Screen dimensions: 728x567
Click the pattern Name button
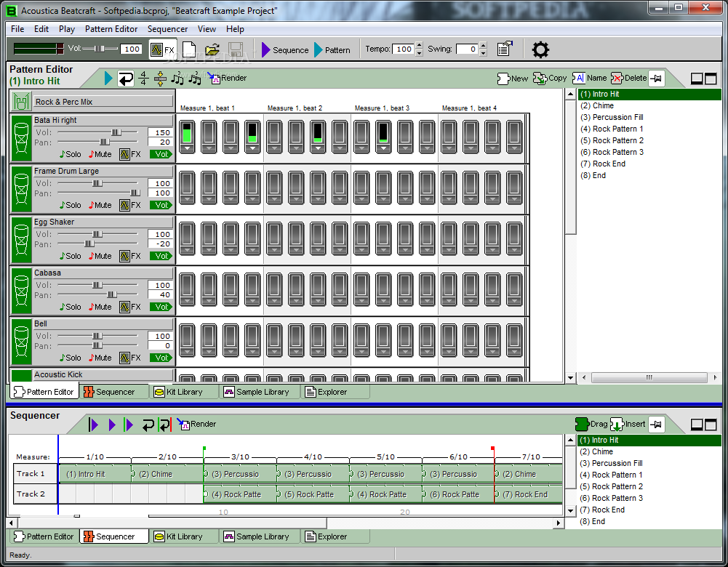(590, 78)
